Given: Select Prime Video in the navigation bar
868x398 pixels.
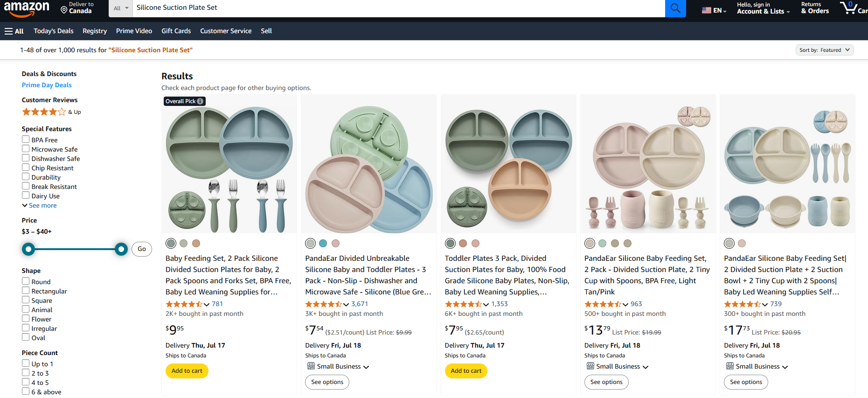Looking at the screenshot, I should [134, 31].
